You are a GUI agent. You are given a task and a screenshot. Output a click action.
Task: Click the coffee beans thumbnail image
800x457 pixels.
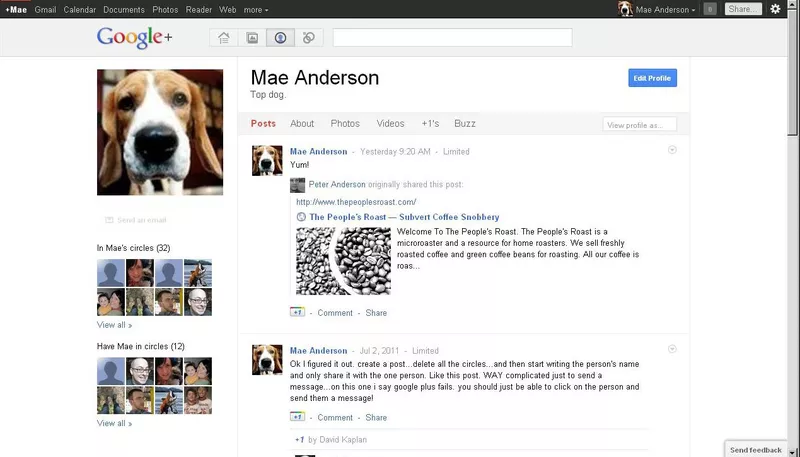click(343, 261)
